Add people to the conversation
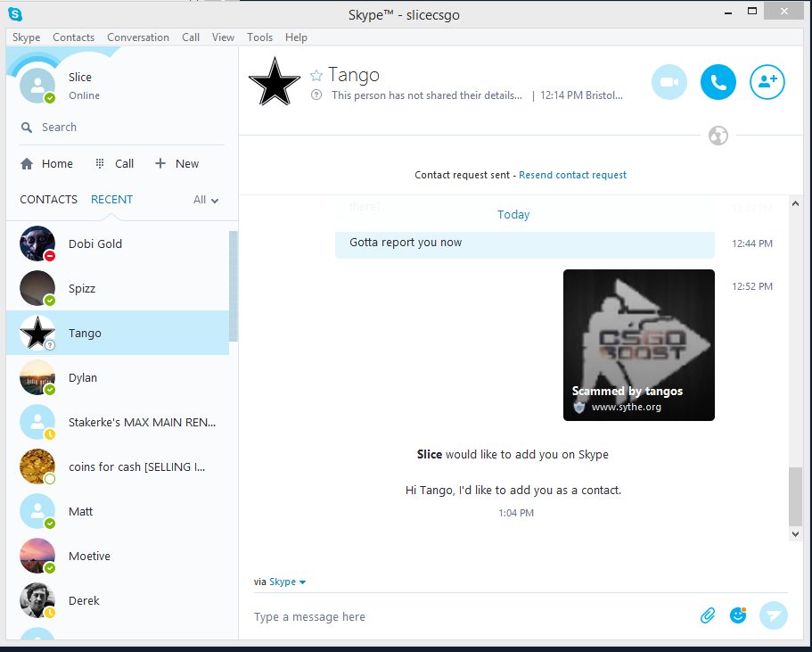This screenshot has width=812, height=652. [767, 82]
